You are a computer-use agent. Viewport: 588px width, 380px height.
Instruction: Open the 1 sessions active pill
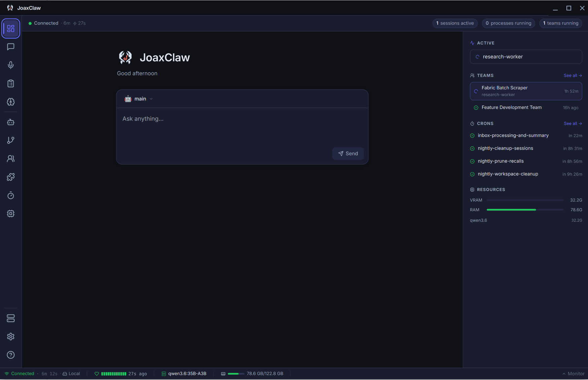pyautogui.click(x=455, y=23)
